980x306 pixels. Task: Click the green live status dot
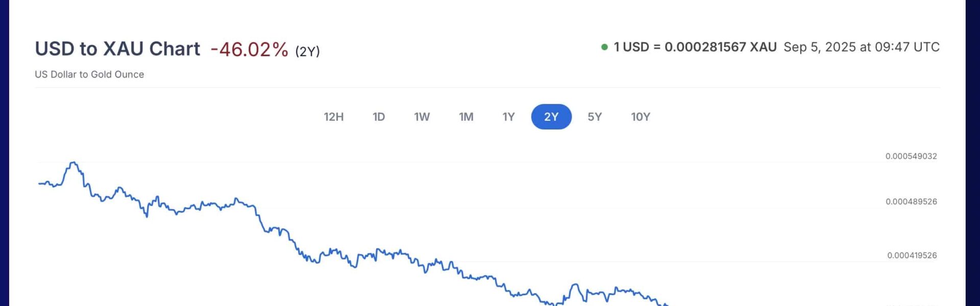[604, 47]
